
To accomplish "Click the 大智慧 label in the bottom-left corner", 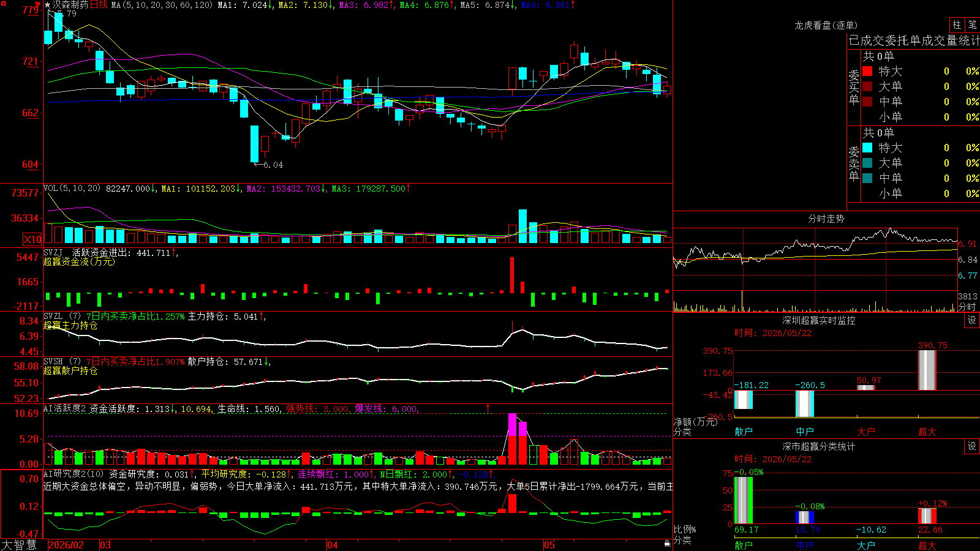I will point(19,545).
